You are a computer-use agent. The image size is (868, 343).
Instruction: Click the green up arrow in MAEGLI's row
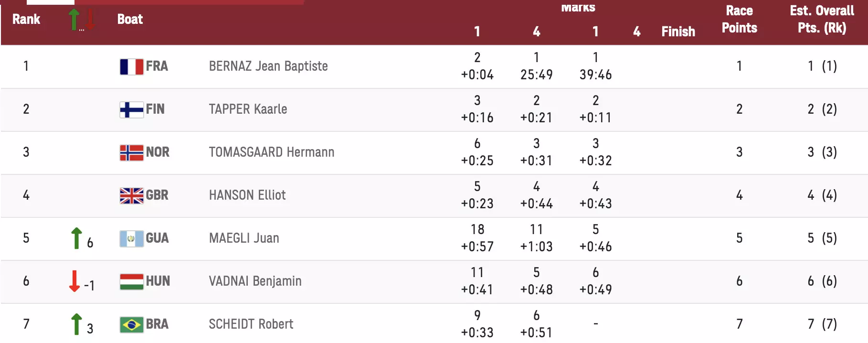coord(76,238)
